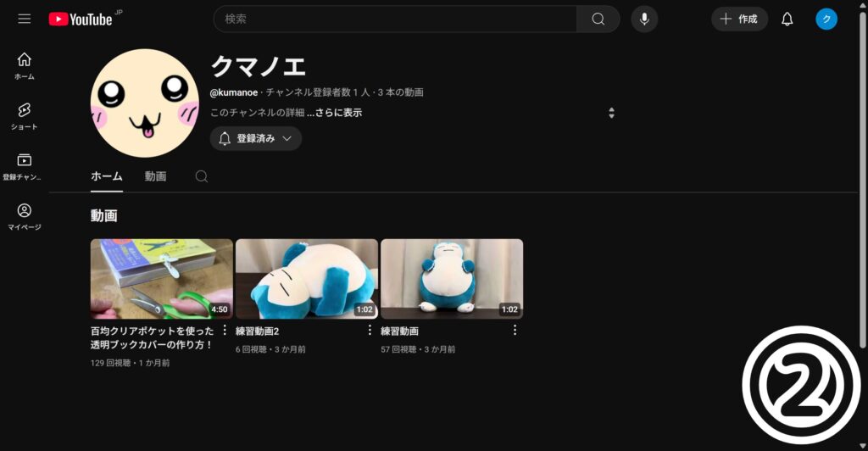Click the クマノエ channel name heading
Screen dimensions: 868x451
(x=258, y=66)
